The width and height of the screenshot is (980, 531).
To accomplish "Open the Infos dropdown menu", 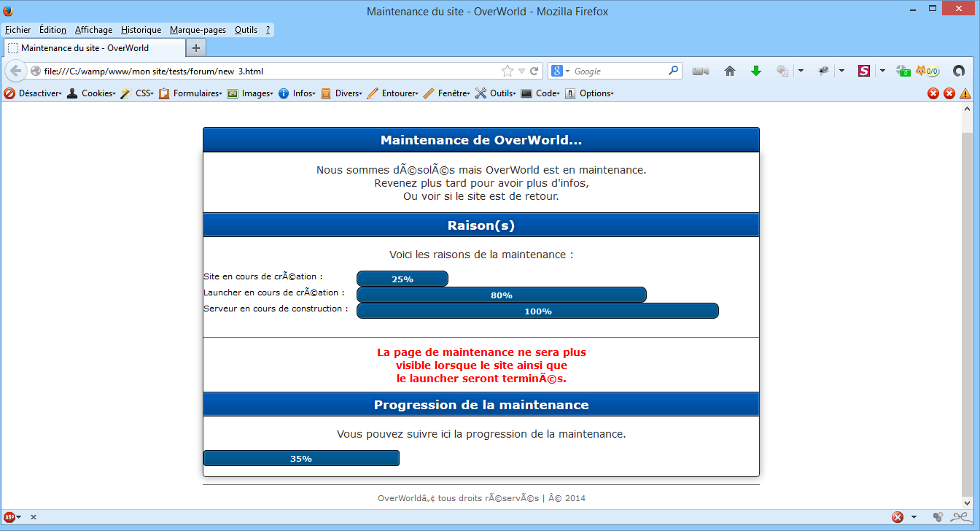I will [297, 93].
